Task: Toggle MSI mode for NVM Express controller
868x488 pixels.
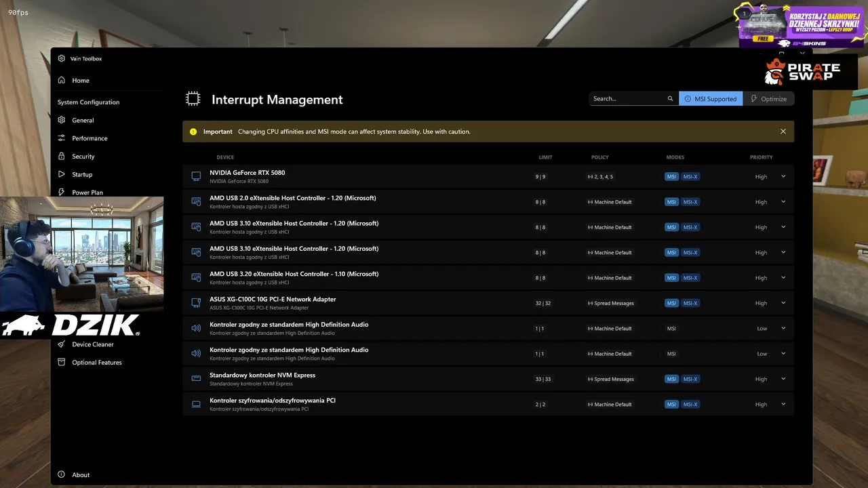Action: [x=671, y=379]
